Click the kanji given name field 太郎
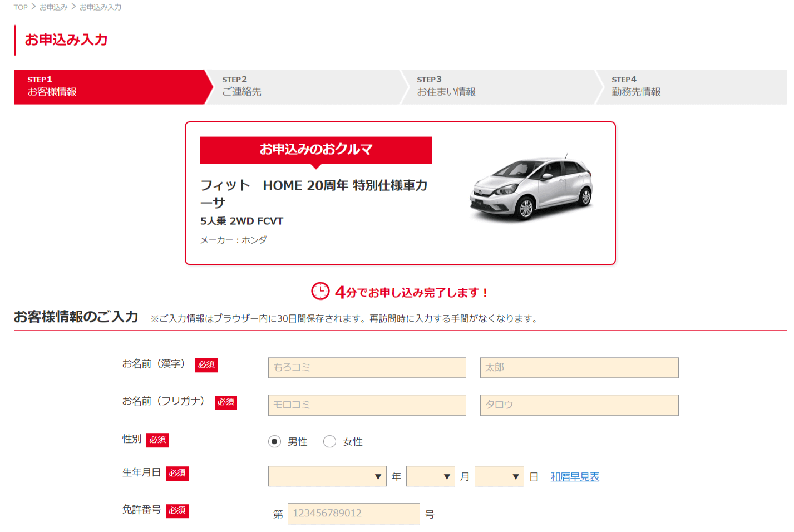Screen dimensions: 794x532 point(579,367)
